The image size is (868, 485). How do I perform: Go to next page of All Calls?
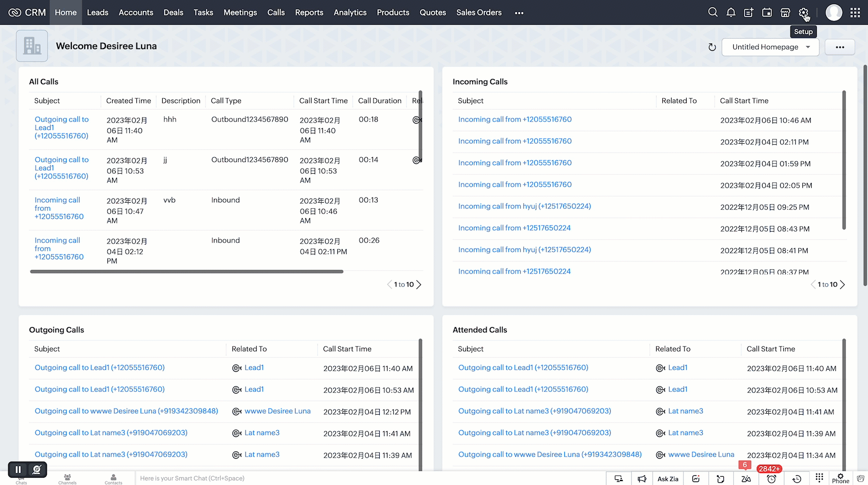point(419,284)
